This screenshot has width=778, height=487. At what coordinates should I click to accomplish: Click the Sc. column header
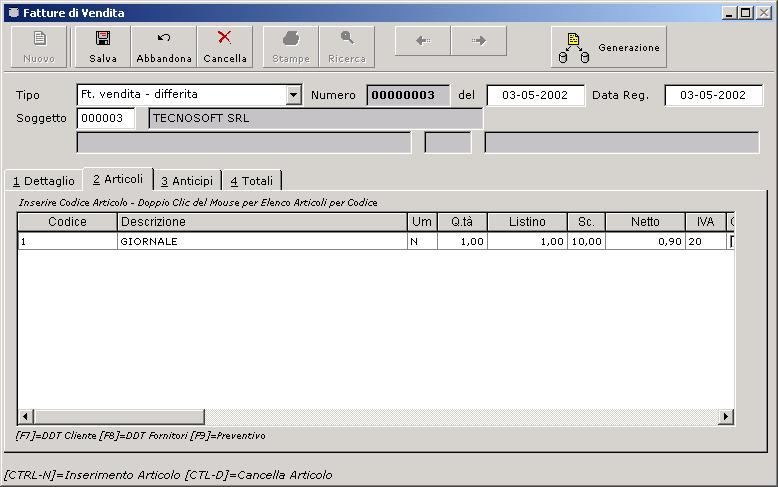[x=586, y=222]
